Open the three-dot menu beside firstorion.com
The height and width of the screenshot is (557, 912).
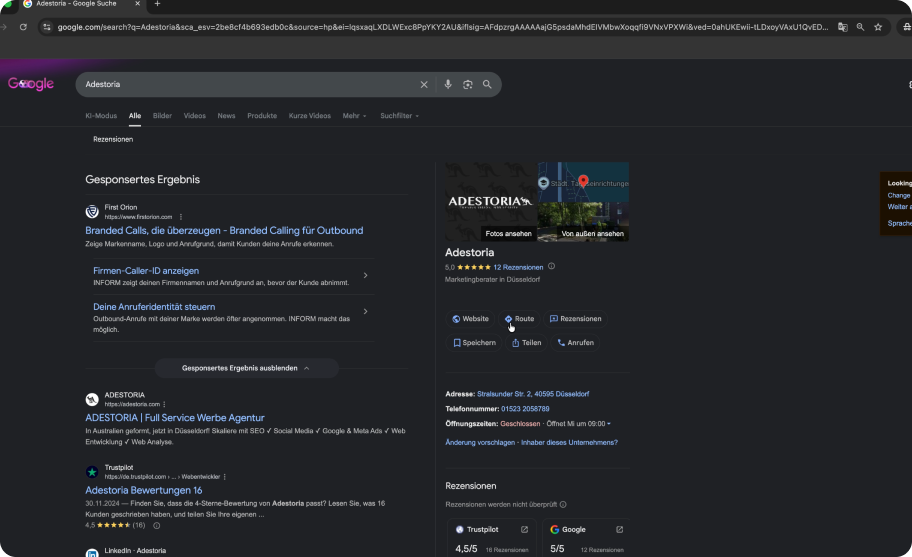[181, 217]
